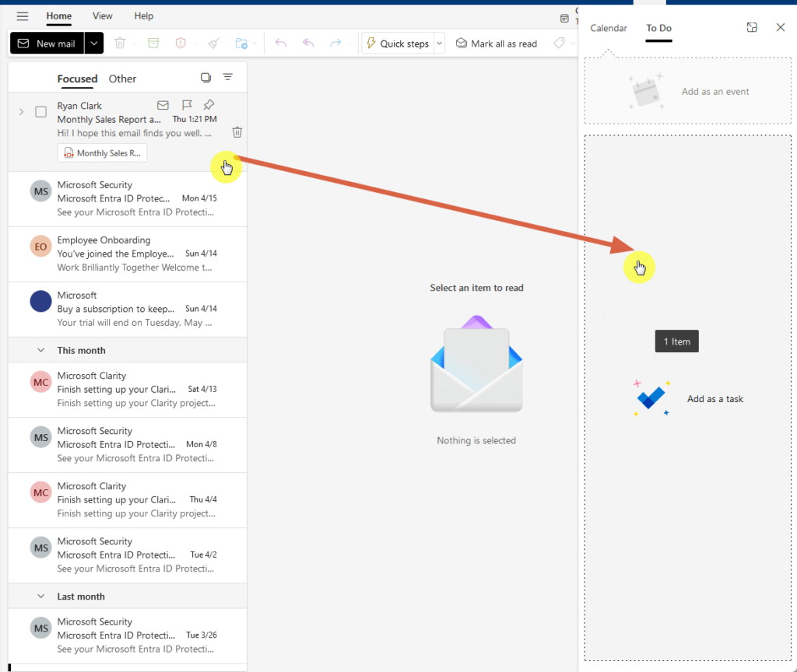Image resolution: width=797 pixels, height=672 pixels.
Task: Click the MC avatar of Sat 4/13 email
Action: (41, 382)
